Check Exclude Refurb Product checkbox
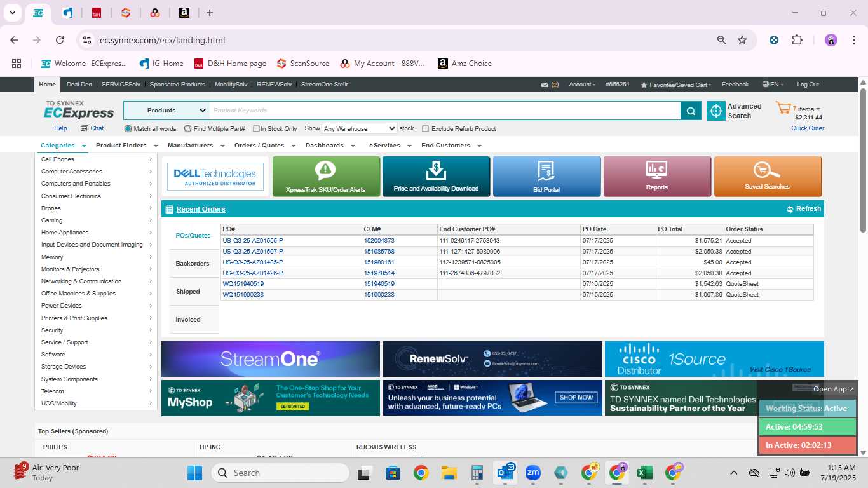 click(426, 128)
